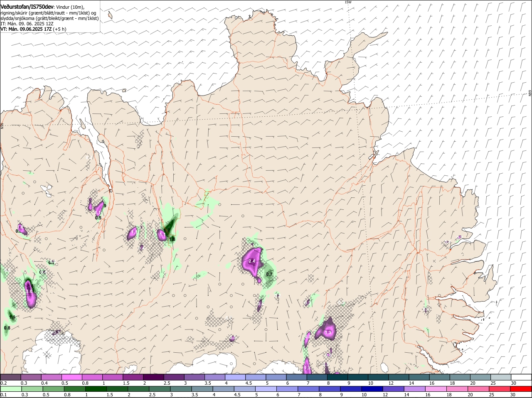Click the white swatch after 30 in snow legend
The image size is (532, 398).
click(x=521, y=377)
